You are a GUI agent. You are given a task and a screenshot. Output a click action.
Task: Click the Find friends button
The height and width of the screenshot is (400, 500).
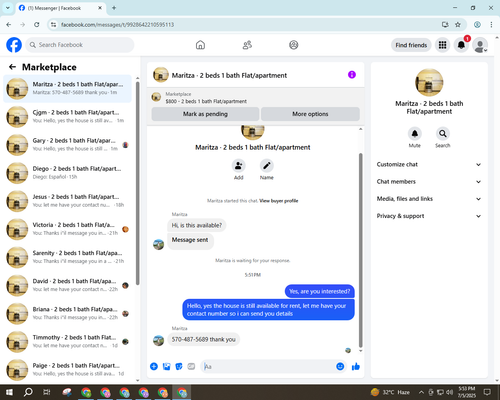click(x=411, y=45)
